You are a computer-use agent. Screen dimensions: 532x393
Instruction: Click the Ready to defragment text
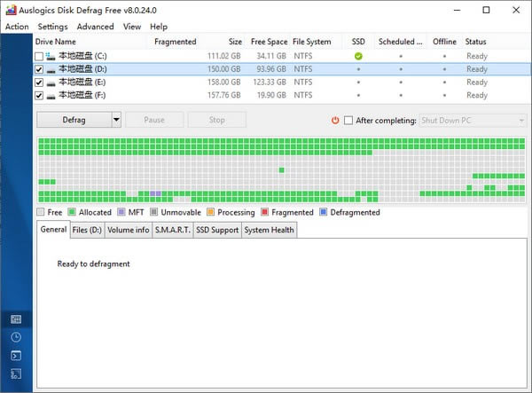(x=93, y=263)
